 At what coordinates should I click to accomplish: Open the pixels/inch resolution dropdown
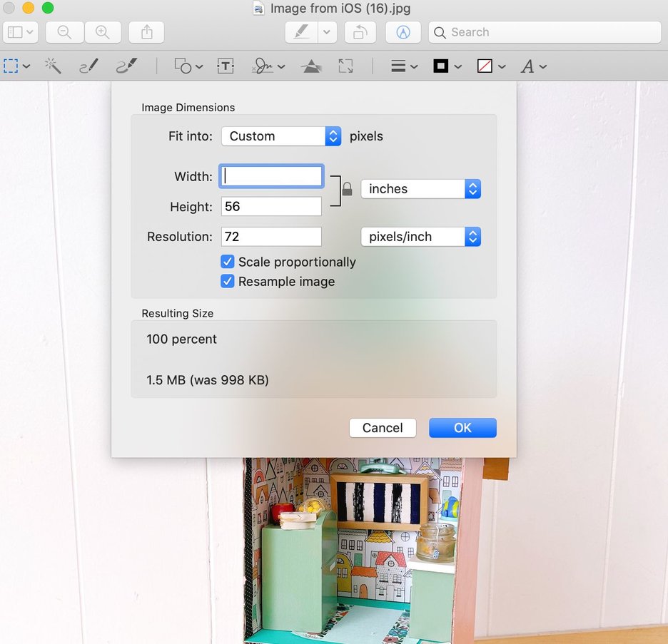[x=420, y=237]
